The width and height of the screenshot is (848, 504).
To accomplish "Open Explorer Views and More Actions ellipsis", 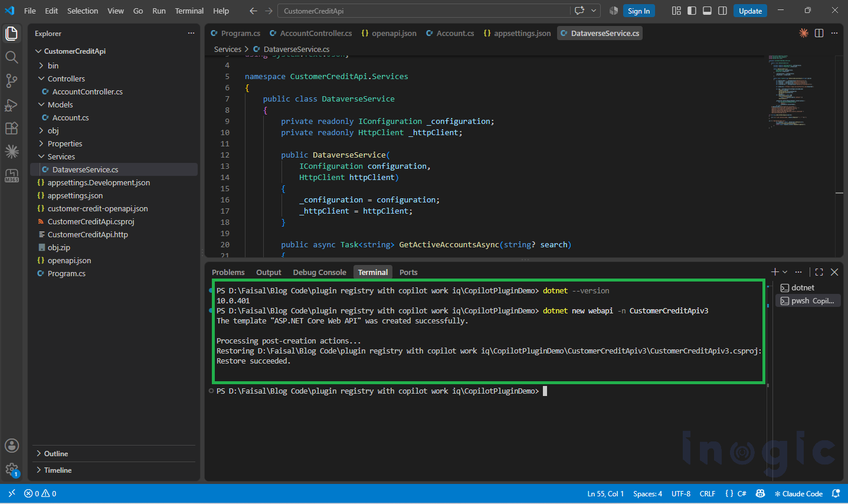I will click(x=191, y=34).
